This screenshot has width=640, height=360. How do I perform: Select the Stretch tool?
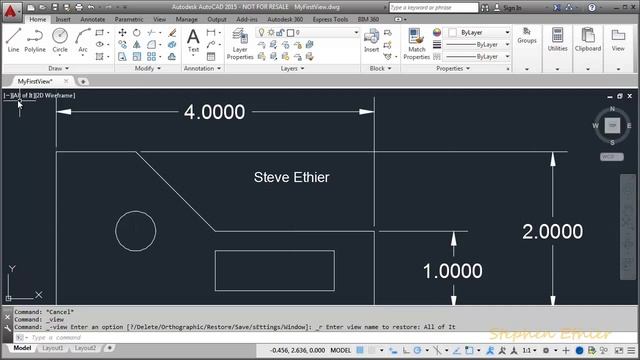pyautogui.click(x=122, y=56)
